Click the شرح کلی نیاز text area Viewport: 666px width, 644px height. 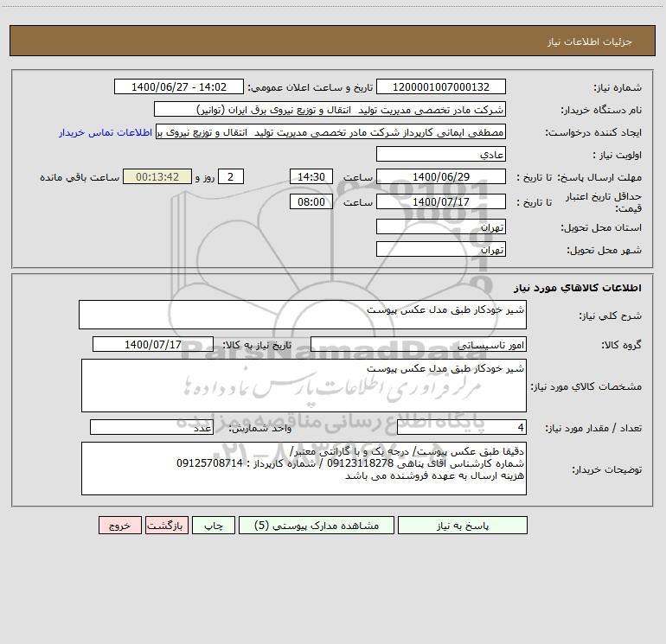pos(303,315)
